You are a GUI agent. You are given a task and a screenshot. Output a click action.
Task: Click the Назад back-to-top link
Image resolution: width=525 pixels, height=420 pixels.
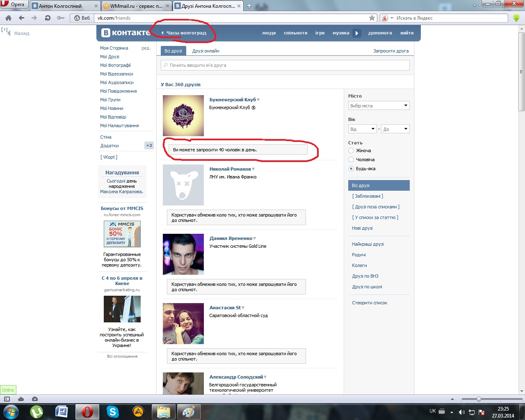22,33
